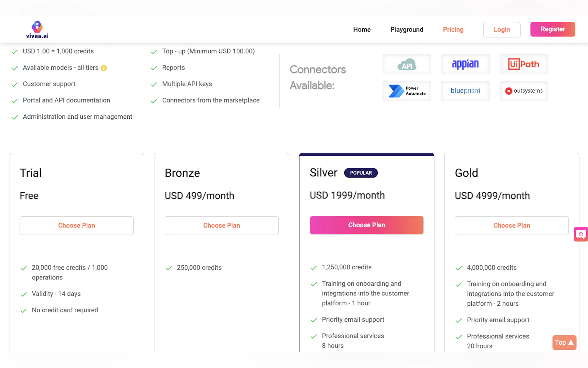Open the floating feedback star widget
Image resolution: width=588 pixels, height=368 pixels.
pyautogui.click(x=581, y=234)
